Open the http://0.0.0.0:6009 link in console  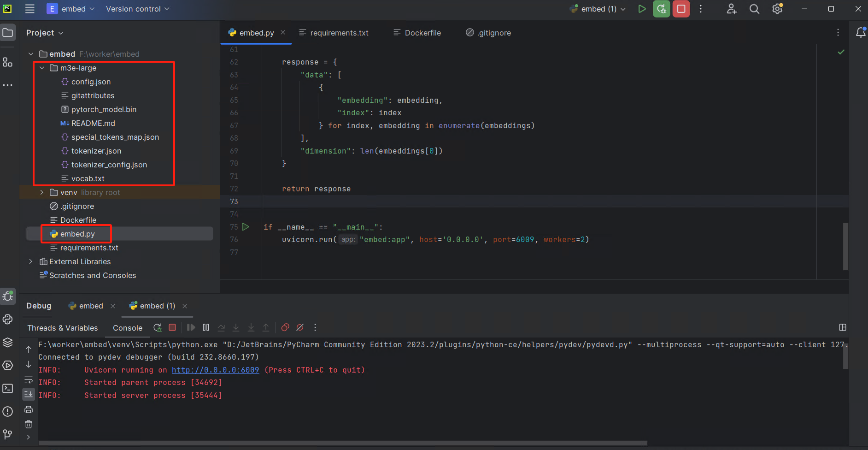[x=215, y=370]
